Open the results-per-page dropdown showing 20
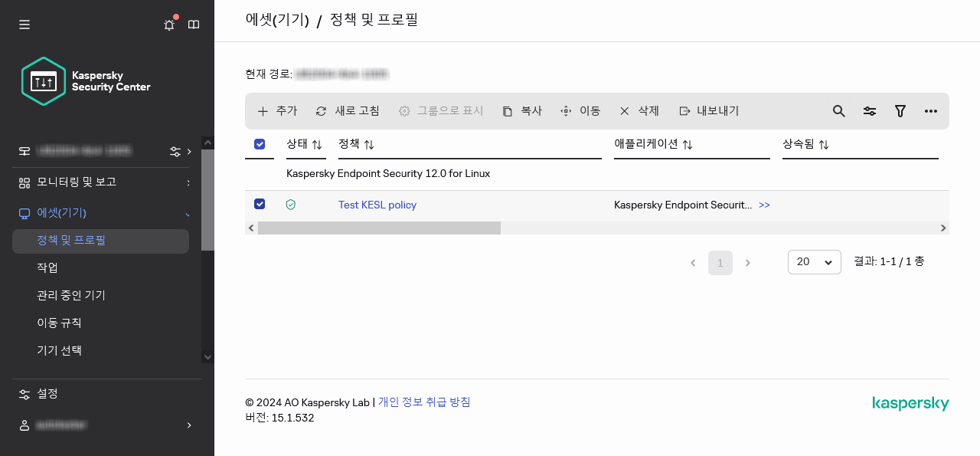Viewport: 980px width, 456px height. 814,261
